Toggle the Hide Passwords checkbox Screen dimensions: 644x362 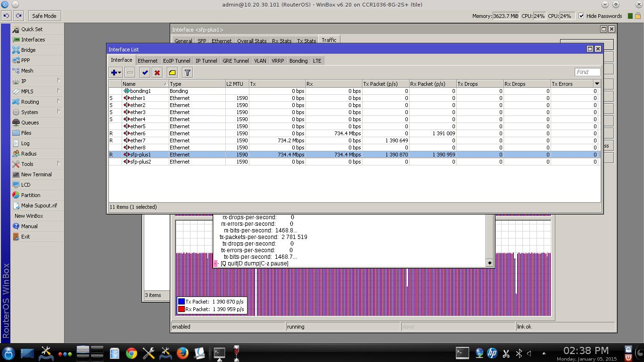[x=581, y=16]
